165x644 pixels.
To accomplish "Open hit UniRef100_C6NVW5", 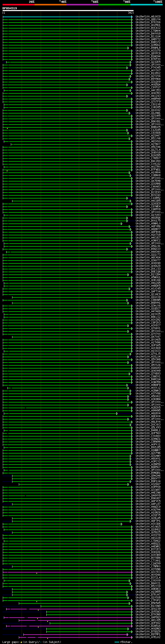I will [148, 300].
